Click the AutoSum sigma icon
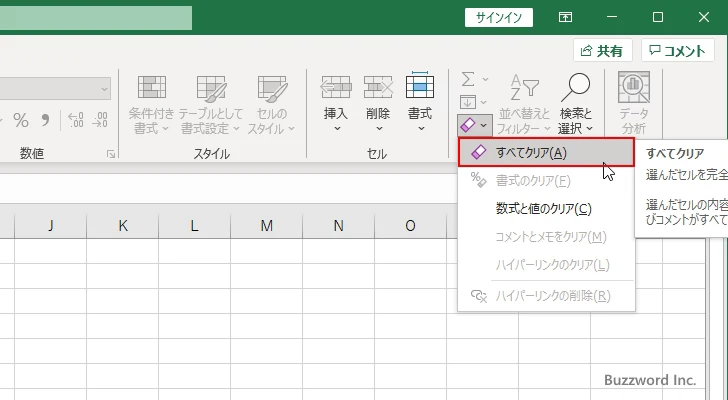Image resolution: width=728 pixels, height=400 pixels. coord(468,79)
